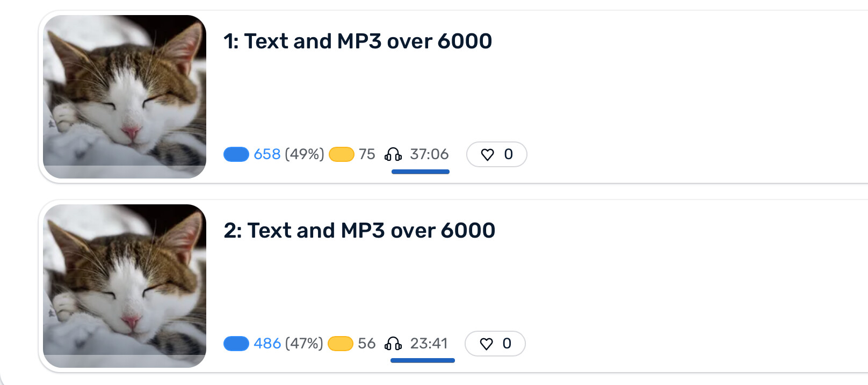Click the blue 658 word count
Image resolution: width=868 pixels, height=385 pixels.
coord(267,154)
